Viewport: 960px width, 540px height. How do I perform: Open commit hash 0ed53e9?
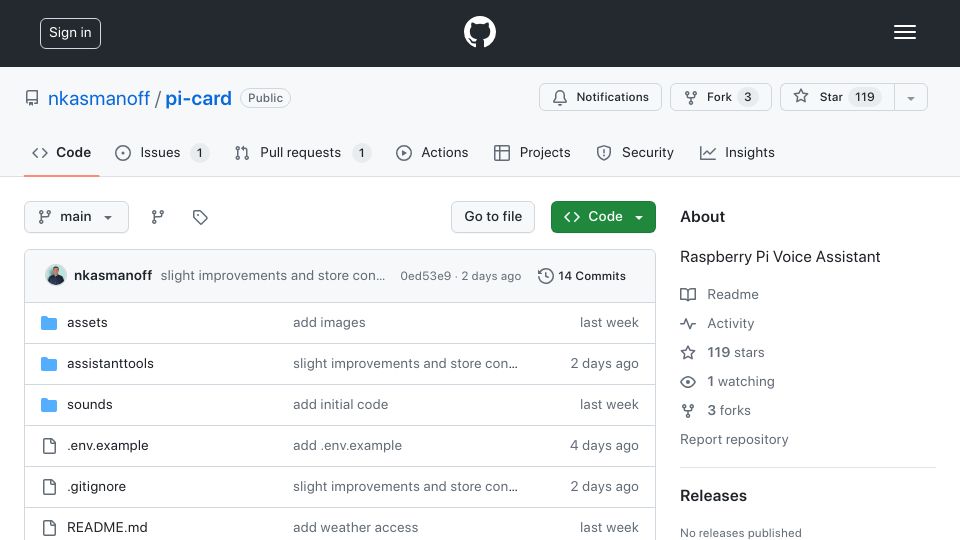pyautogui.click(x=426, y=276)
